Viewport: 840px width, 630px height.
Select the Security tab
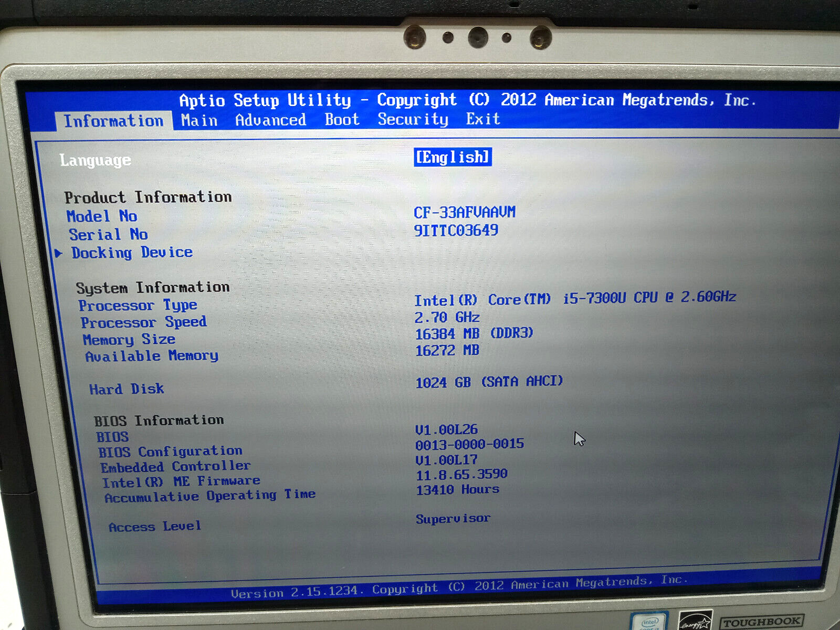coord(413,119)
